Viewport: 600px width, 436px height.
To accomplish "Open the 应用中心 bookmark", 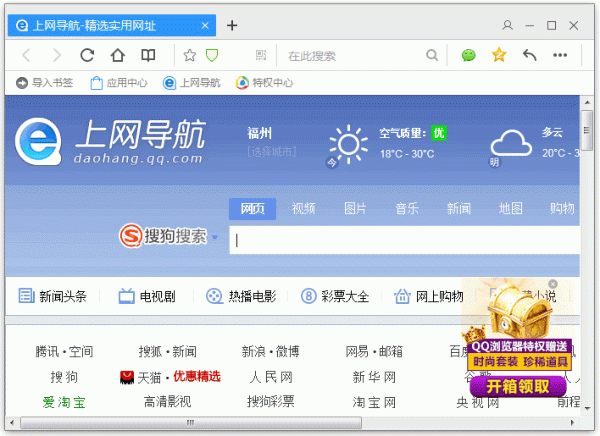I will (x=118, y=83).
